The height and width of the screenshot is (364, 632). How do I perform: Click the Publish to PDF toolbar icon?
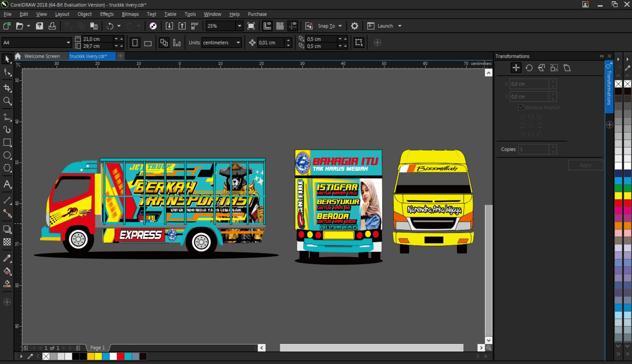coord(194,26)
